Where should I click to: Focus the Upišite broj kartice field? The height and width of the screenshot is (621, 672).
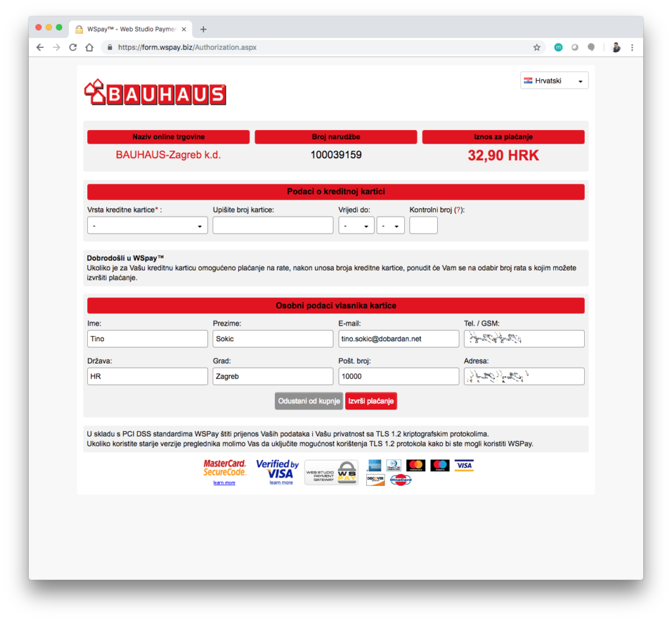[x=273, y=226]
